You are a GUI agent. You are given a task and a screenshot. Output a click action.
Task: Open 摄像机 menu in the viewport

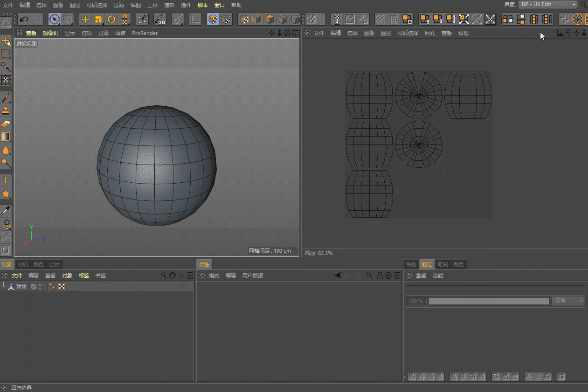pos(50,33)
